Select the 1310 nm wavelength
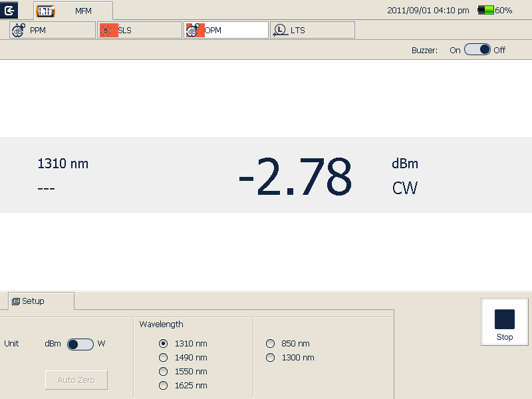The image size is (532, 399). click(x=164, y=344)
